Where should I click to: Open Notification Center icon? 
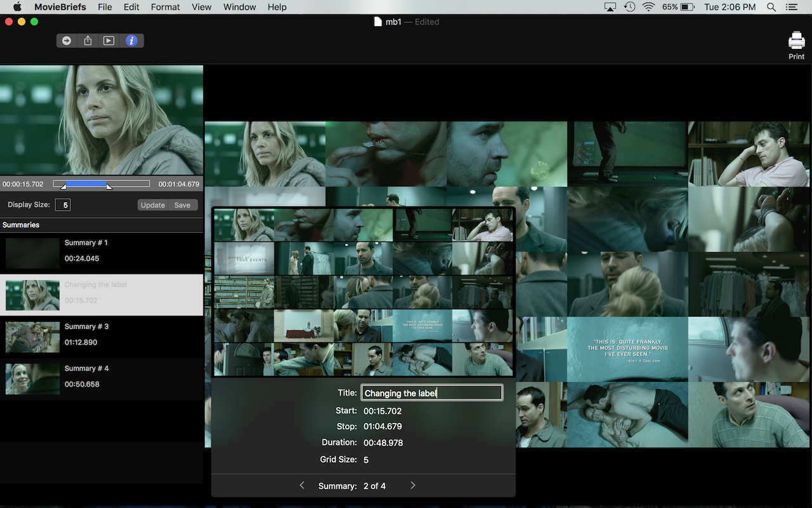point(791,7)
